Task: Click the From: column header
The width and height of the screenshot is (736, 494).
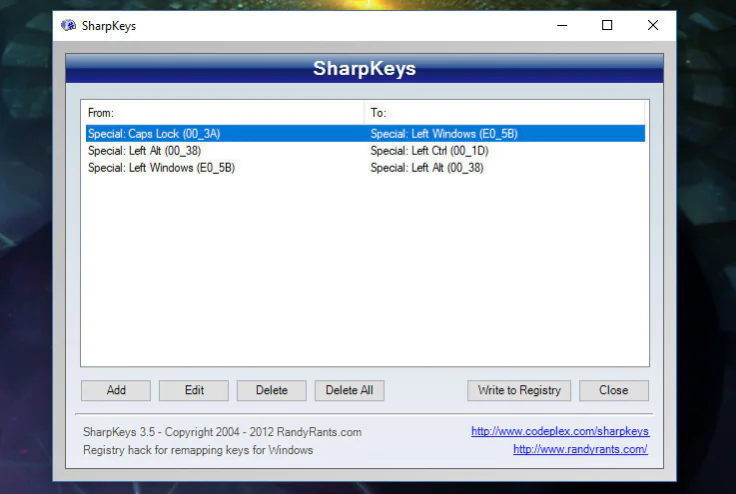Action: pos(223,113)
